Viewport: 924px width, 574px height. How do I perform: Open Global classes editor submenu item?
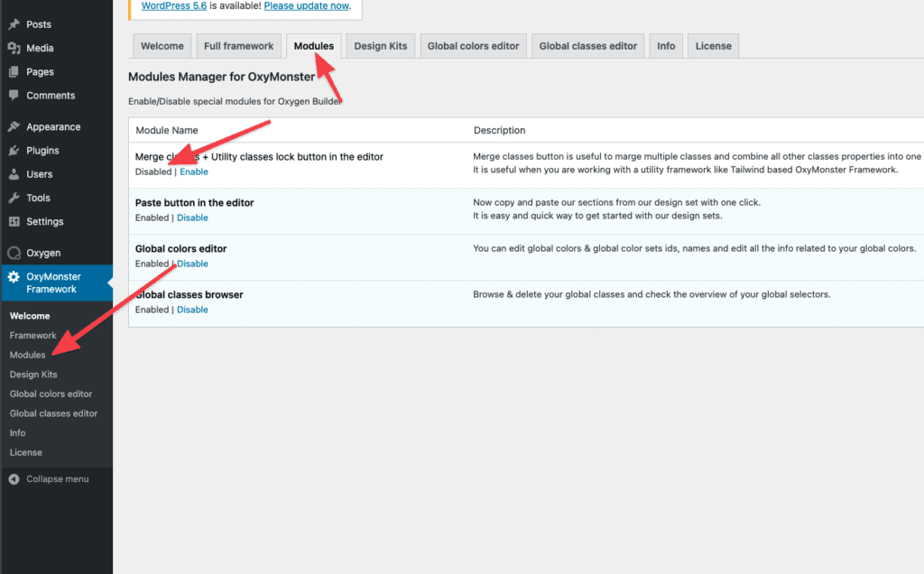pyautogui.click(x=53, y=413)
